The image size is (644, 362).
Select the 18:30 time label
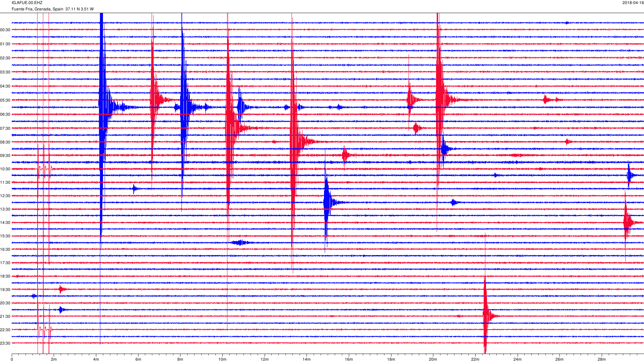(5, 276)
